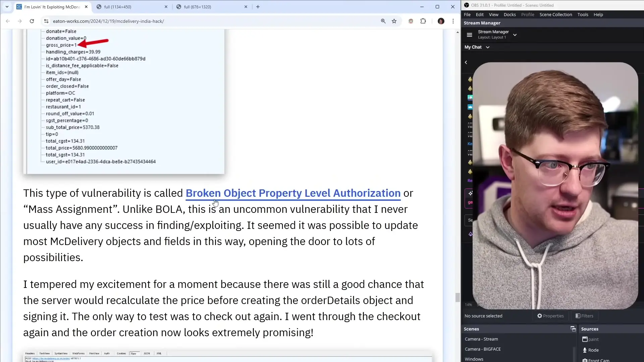Click the "total_price=5680.9900000000007" row

pos(82,148)
